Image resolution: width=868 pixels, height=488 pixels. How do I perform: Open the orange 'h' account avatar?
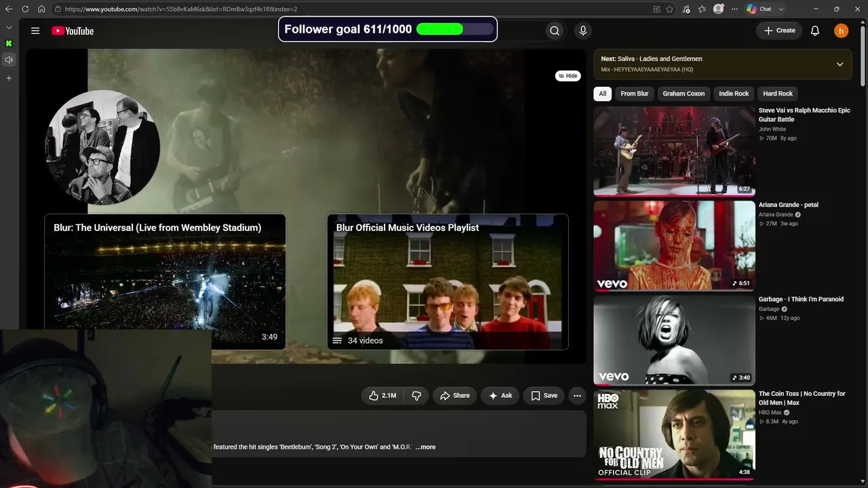click(841, 30)
